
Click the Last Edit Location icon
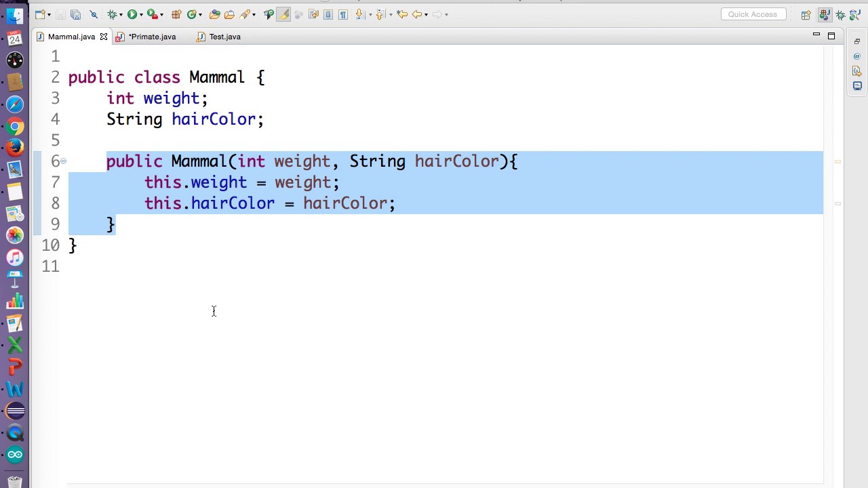click(x=402, y=14)
